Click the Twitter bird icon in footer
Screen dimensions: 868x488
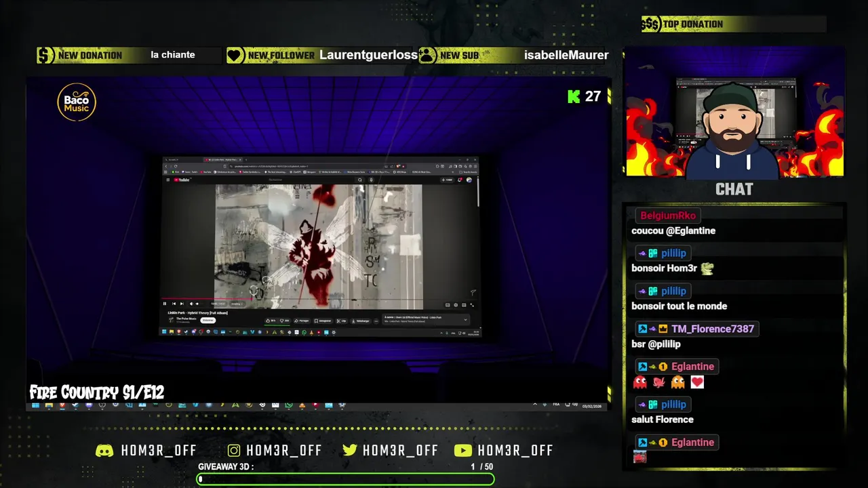pyautogui.click(x=350, y=451)
